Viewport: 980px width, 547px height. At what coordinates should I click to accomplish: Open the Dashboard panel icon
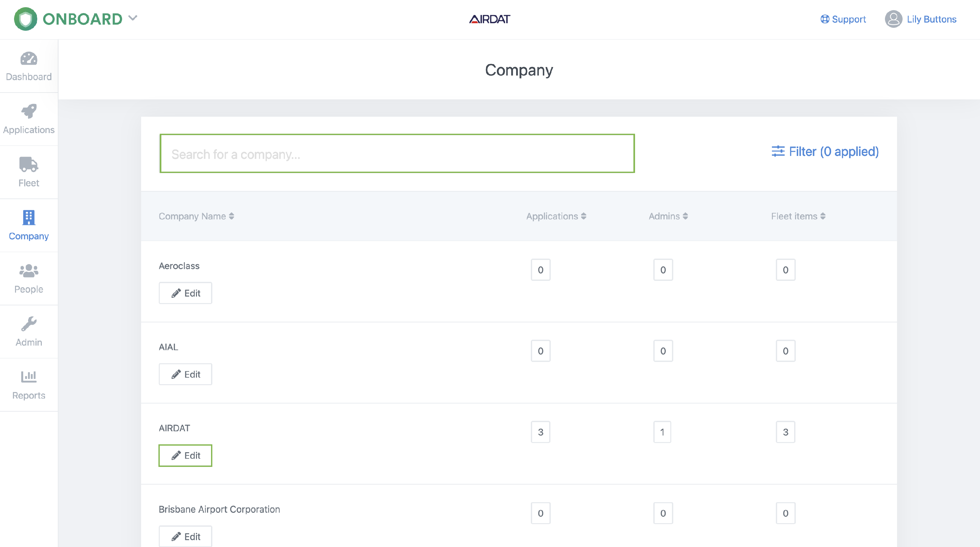[28, 59]
